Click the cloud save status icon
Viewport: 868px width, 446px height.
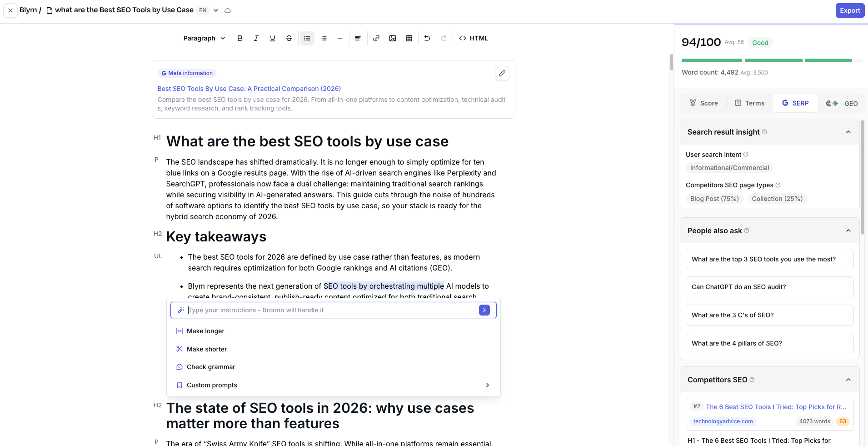[228, 10]
